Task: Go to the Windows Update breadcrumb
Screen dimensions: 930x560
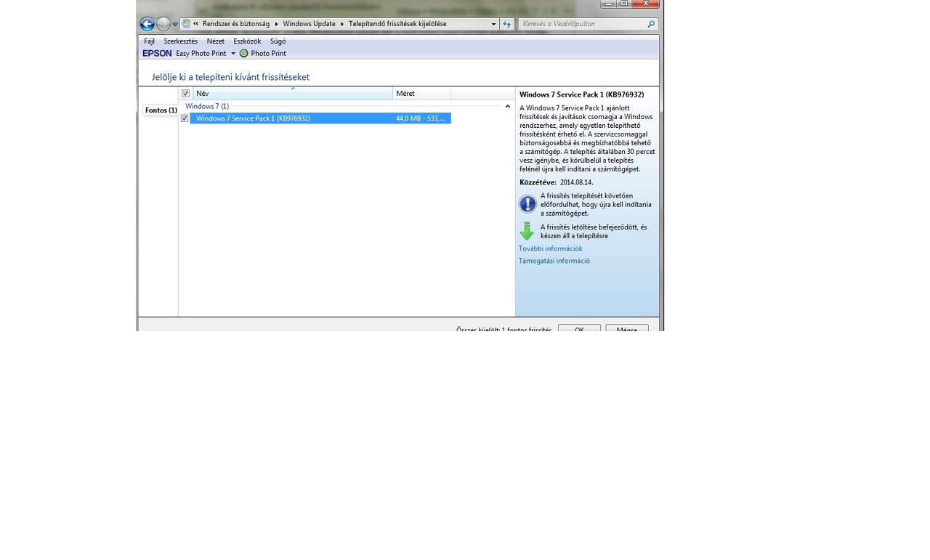Action: tap(309, 24)
